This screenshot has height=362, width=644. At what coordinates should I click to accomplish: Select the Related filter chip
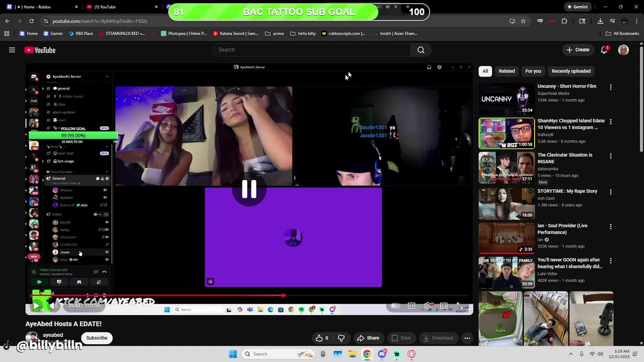pyautogui.click(x=507, y=71)
